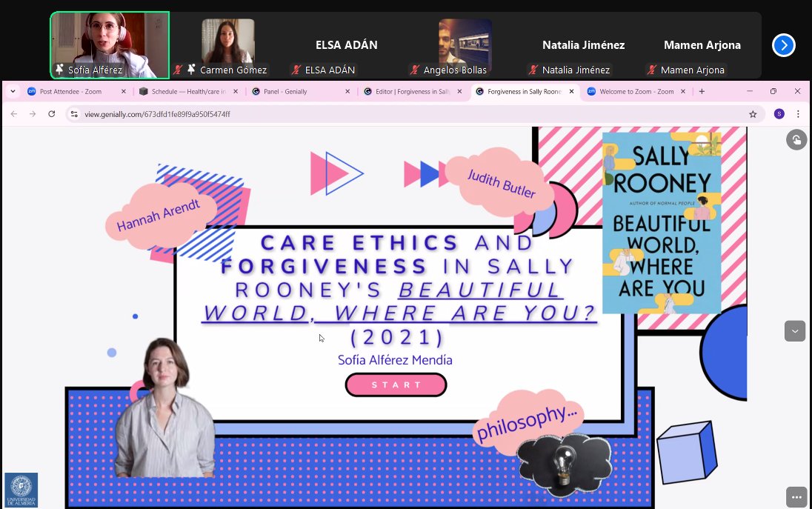
Task: Click ELSA ADÁN muted microphone icon
Action: pyautogui.click(x=296, y=70)
